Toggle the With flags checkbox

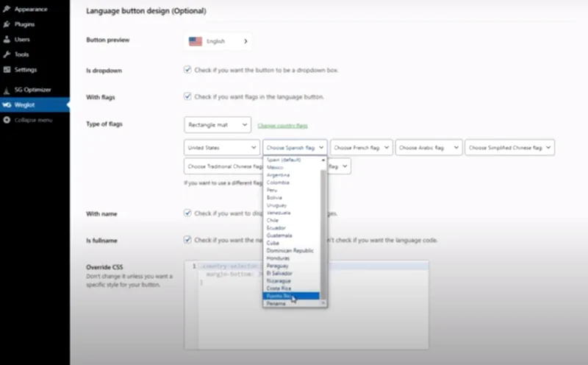pyautogui.click(x=187, y=96)
